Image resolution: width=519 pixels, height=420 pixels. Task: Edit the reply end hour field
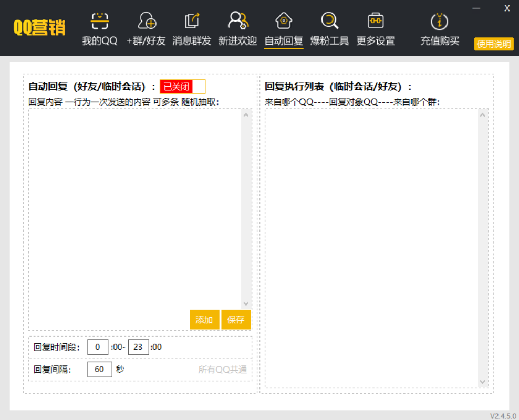pyautogui.click(x=138, y=347)
